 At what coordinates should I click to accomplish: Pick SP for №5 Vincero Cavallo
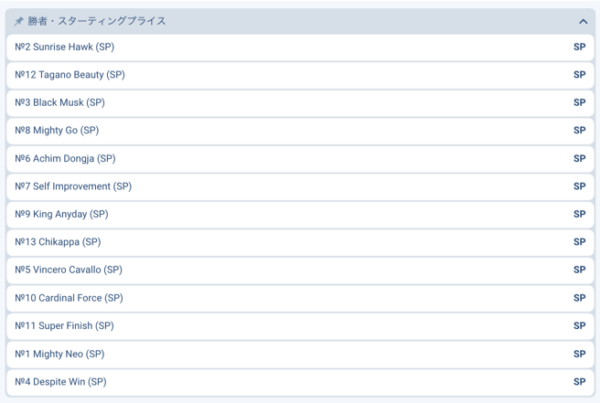579,270
